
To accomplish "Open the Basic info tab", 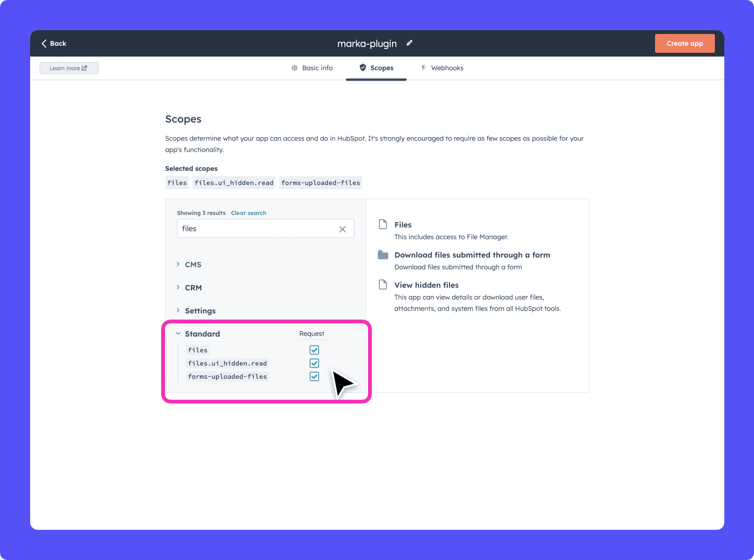I will click(312, 68).
